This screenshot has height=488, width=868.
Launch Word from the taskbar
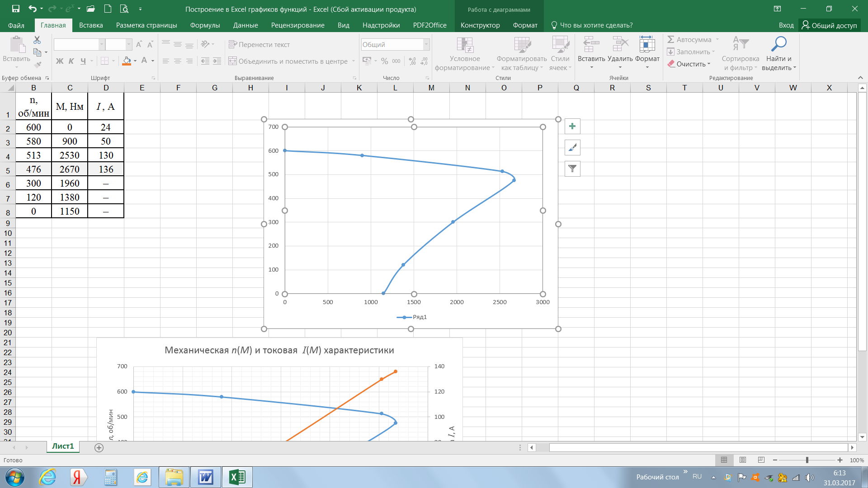206,477
